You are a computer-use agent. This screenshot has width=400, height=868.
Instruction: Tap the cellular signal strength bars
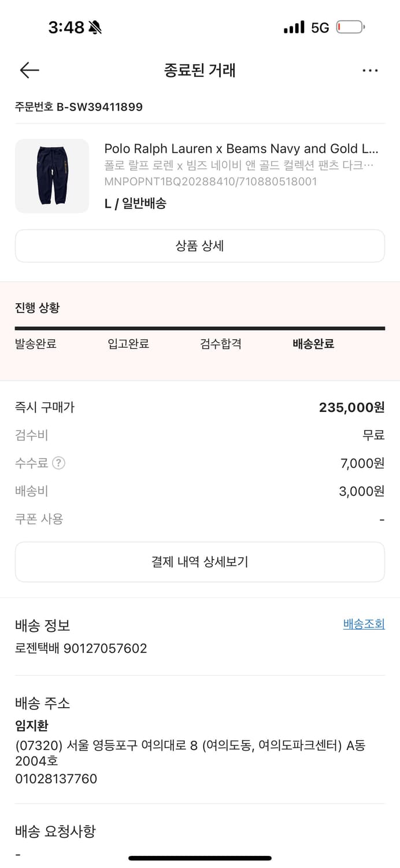pyautogui.click(x=296, y=27)
